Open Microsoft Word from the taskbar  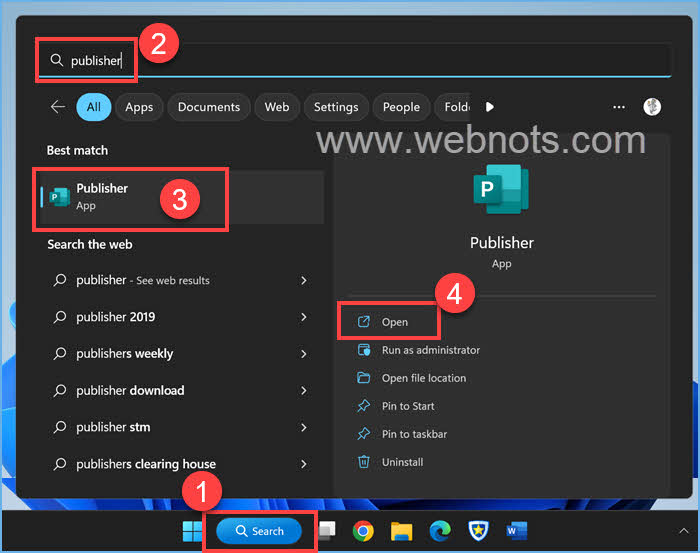pyautogui.click(x=517, y=531)
